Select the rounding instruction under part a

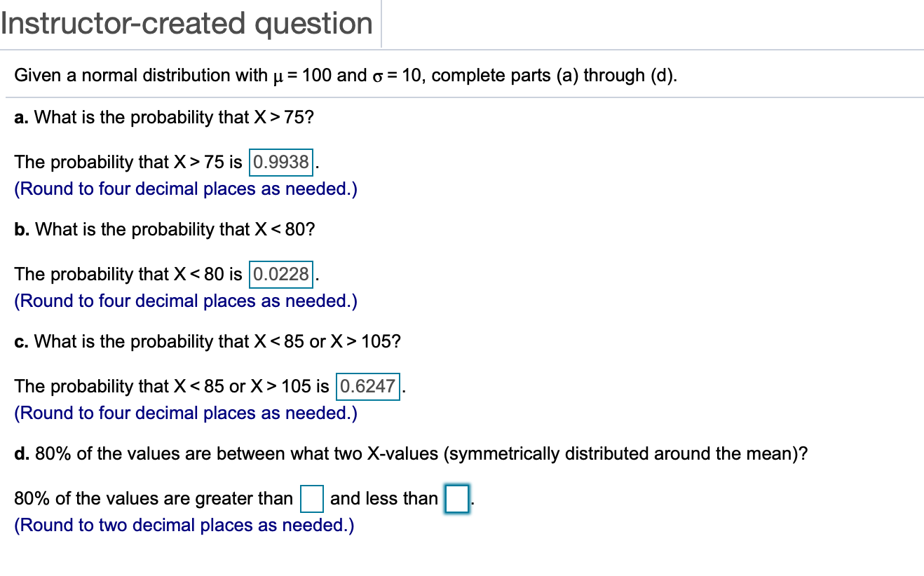(x=186, y=188)
